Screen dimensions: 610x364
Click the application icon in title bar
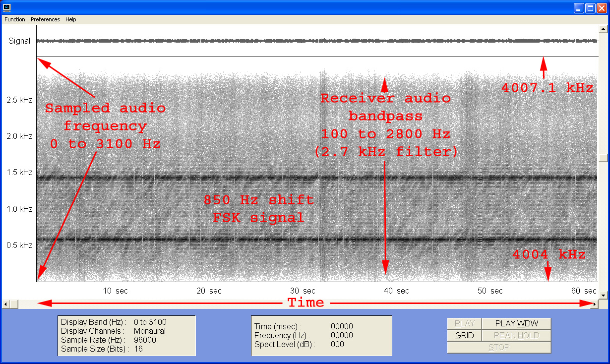6,7
